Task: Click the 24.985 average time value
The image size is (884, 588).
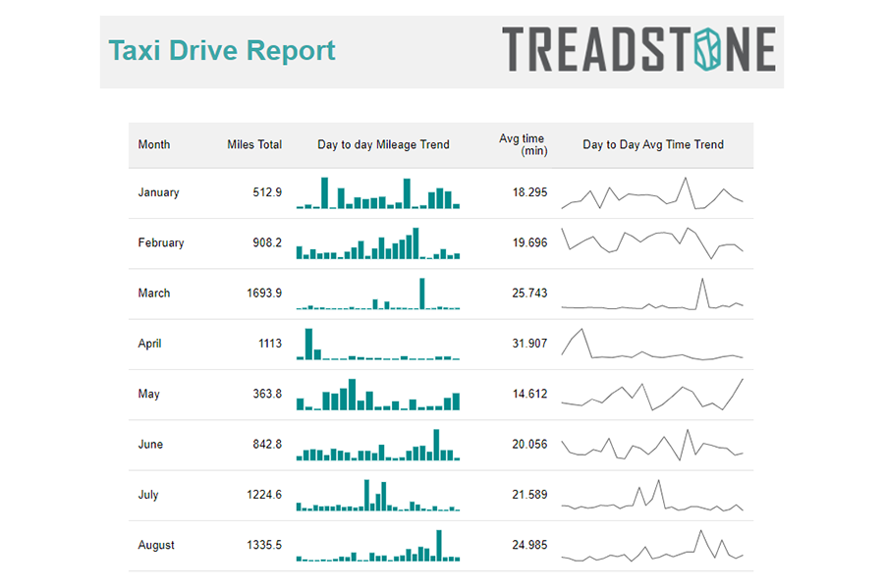Action: point(529,545)
